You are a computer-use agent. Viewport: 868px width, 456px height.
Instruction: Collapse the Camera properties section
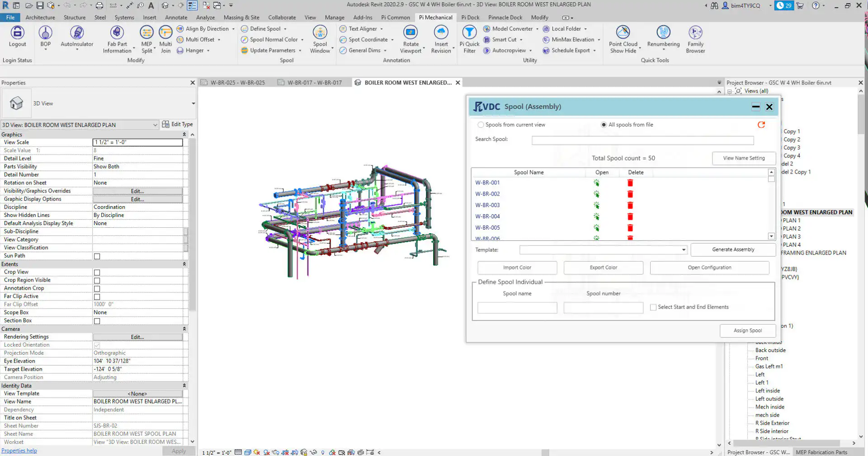[x=184, y=329]
